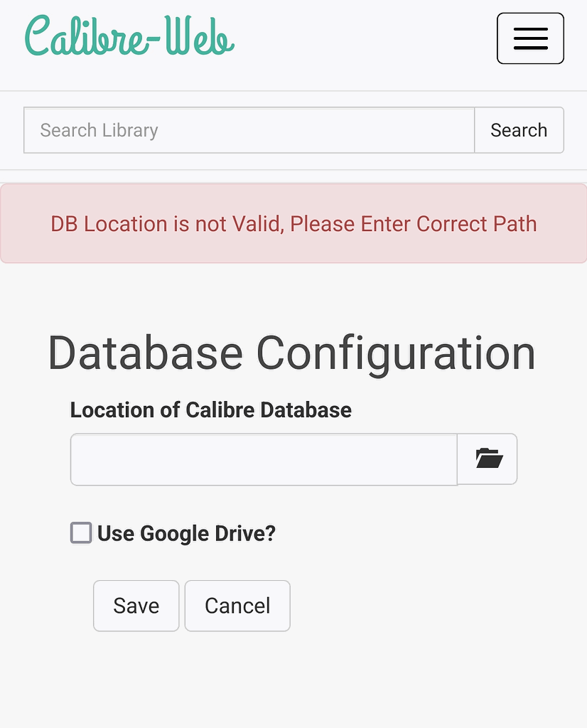Enable the Use Google Drive checkbox

81,532
